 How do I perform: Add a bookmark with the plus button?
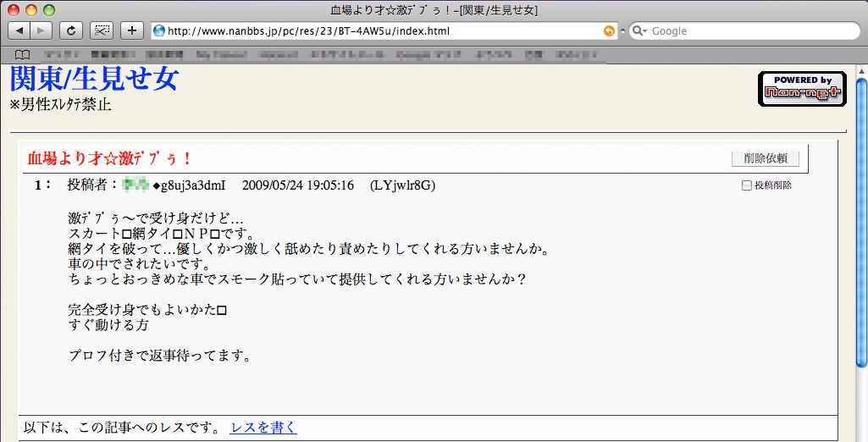tap(132, 30)
